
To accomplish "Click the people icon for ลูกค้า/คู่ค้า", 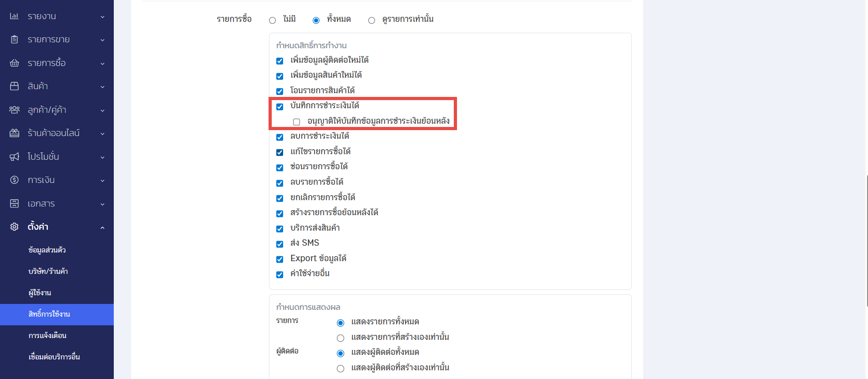I will [x=15, y=110].
